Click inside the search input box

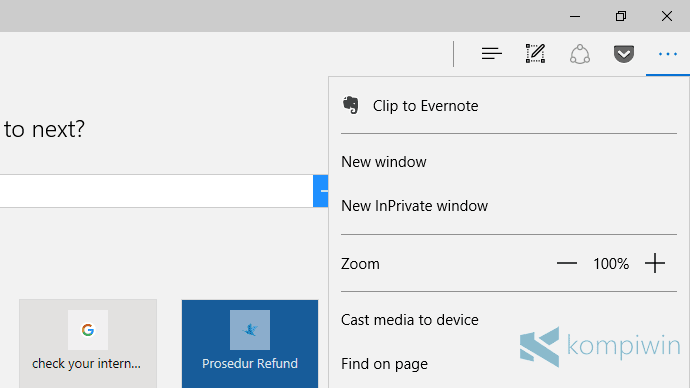coord(156,191)
